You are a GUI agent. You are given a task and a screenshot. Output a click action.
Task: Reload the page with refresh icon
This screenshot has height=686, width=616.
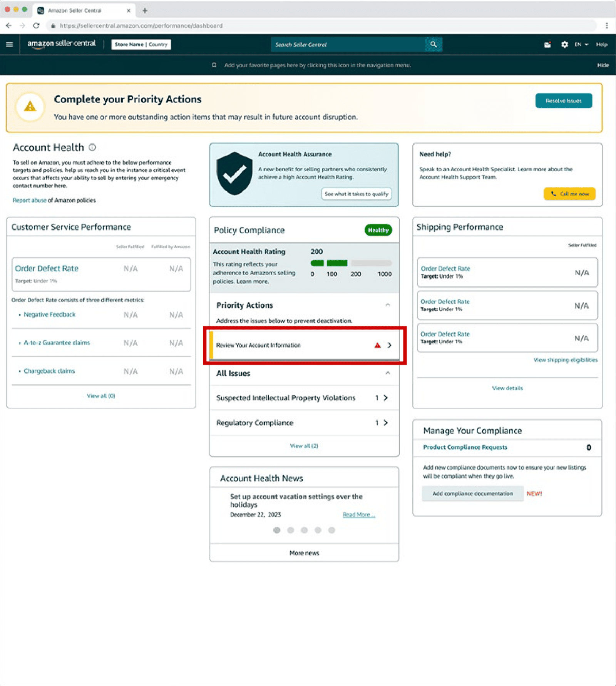point(36,26)
